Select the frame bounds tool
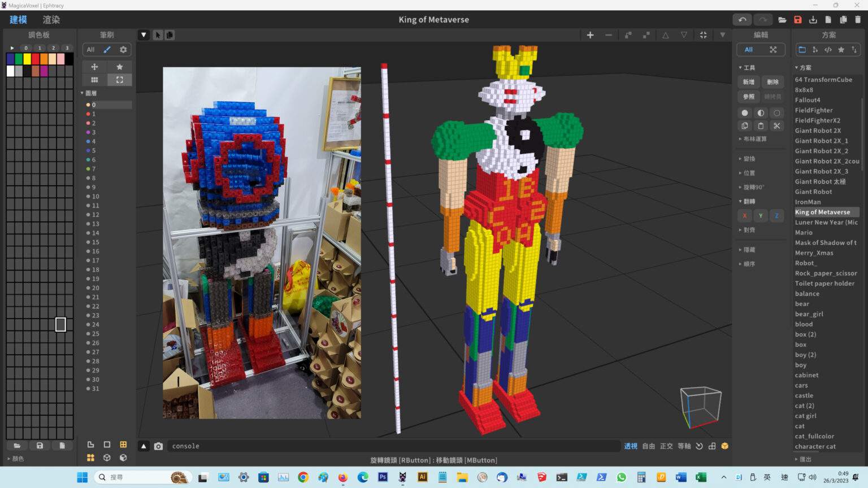Viewport: 868px width, 488px height. point(119,80)
